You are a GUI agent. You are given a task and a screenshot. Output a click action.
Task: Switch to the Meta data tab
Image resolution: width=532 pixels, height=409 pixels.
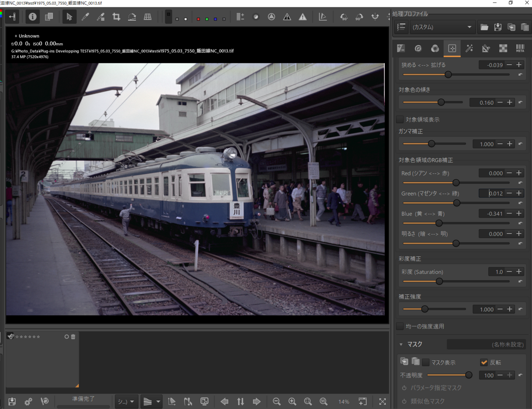click(x=520, y=48)
